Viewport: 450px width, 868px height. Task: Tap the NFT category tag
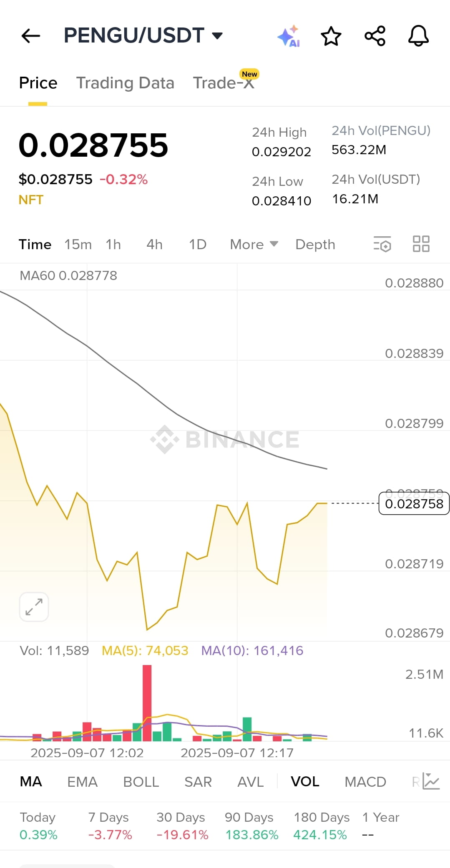click(x=31, y=200)
